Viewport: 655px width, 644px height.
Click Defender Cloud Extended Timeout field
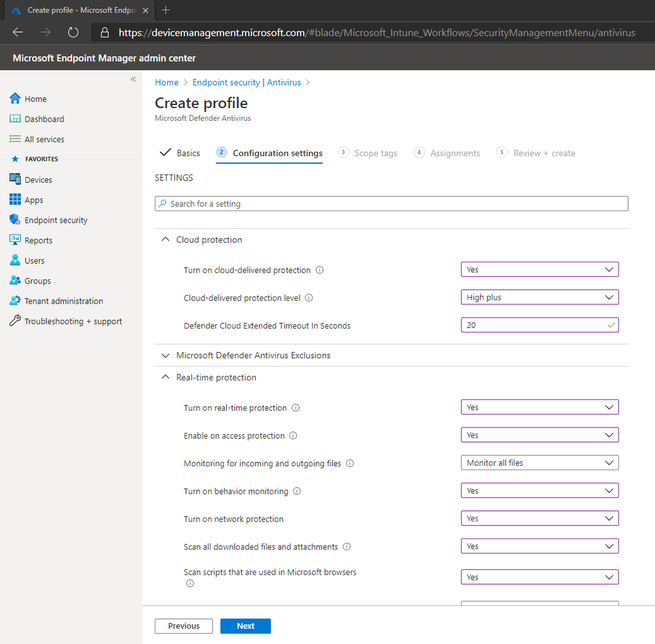click(540, 325)
